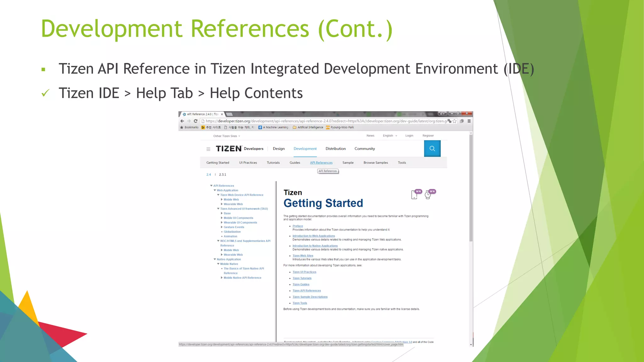Viewport: 644px width, 362px height.
Task: Expand the Wearable UI Components node
Action: tap(222, 222)
